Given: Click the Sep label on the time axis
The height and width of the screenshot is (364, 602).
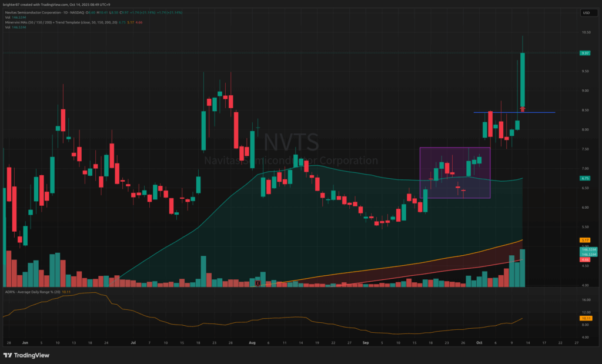Looking at the screenshot, I should (x=366, y=342).
